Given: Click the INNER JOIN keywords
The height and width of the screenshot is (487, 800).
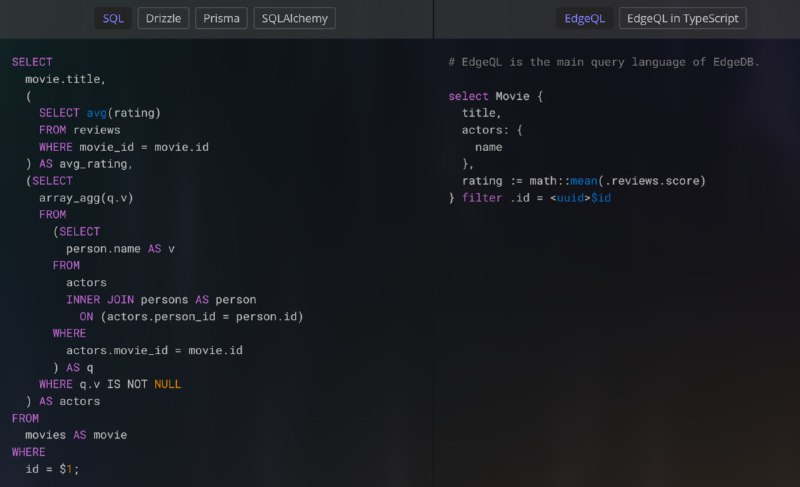Looking at the screenshot, I should pos(100,299).
